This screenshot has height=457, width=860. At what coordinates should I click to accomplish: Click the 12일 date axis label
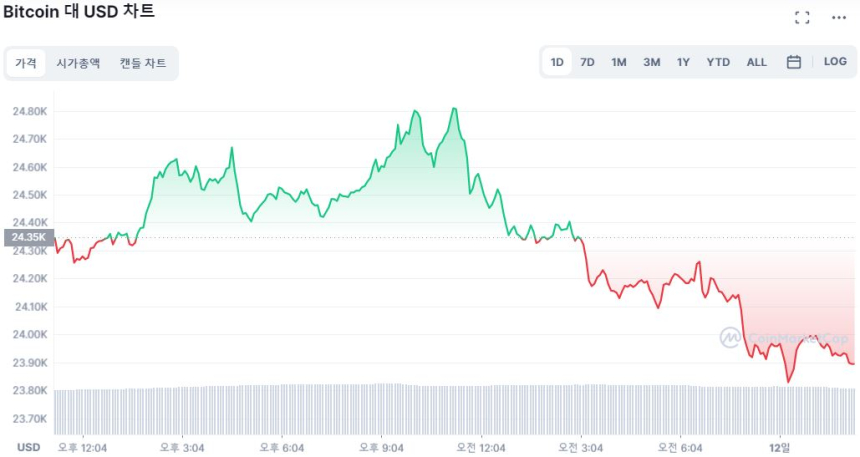click(779, 447)
